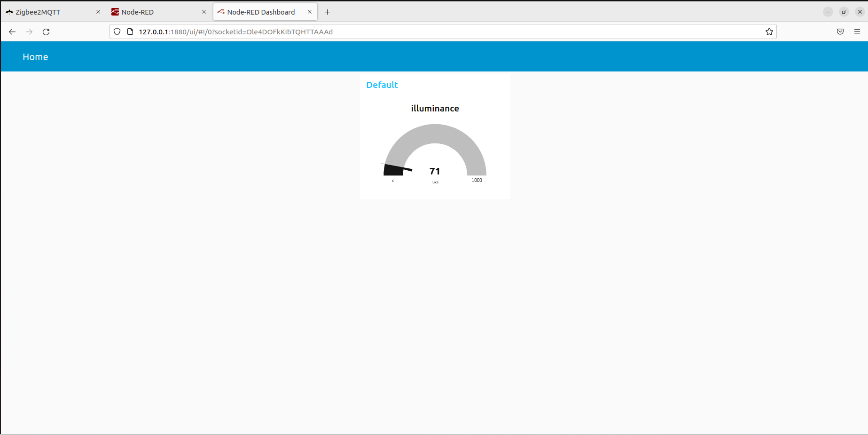The height and width of the screenshot is (435, 868).
Task: Close the Node-RED Dashboard tab
Action: coord(310,12)
